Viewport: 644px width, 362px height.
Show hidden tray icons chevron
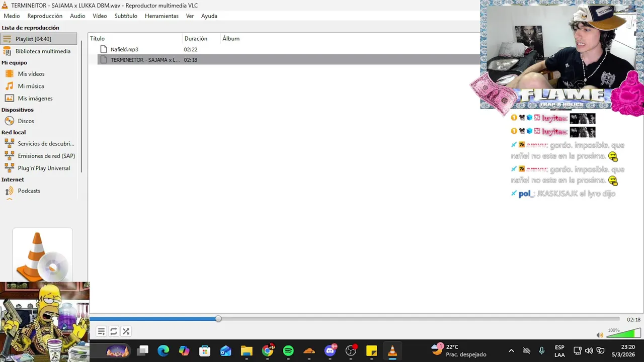pyautogui.click(x=511, y=351)
